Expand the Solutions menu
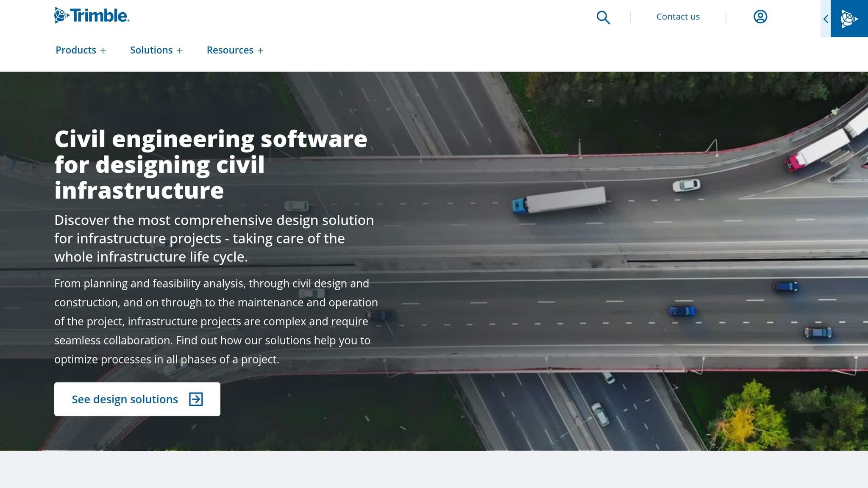 tap(151, 50)
